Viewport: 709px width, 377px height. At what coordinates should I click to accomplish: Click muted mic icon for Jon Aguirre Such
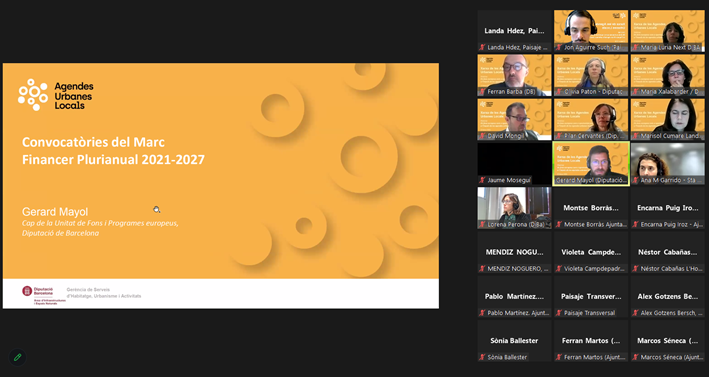[559, 47]
